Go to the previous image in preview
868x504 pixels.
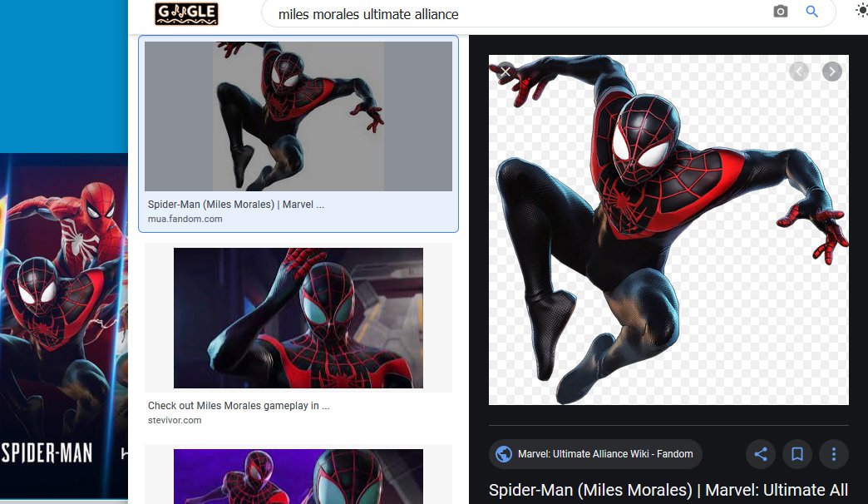(799, 72)
